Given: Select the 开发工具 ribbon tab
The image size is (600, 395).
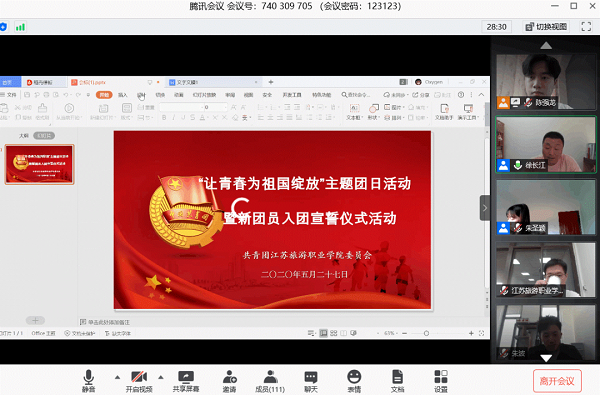Looking at the screenshot, I should (x=292, y=95).
